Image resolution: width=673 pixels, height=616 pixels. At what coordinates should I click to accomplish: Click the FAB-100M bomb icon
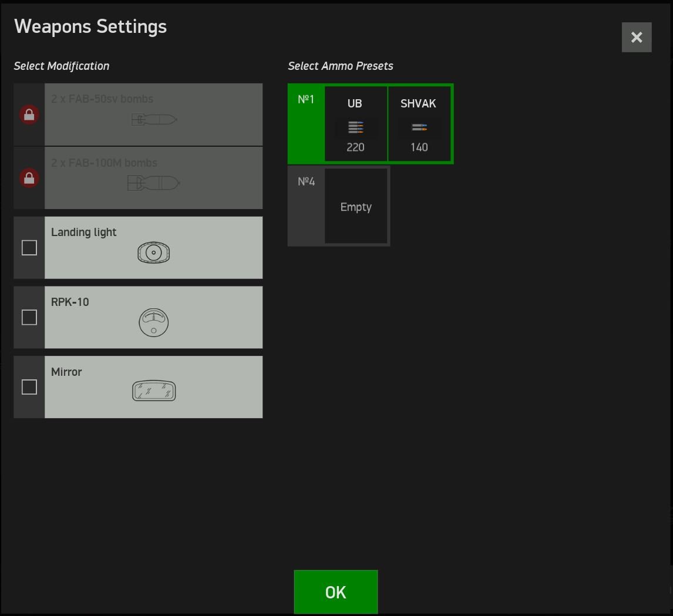153,184
